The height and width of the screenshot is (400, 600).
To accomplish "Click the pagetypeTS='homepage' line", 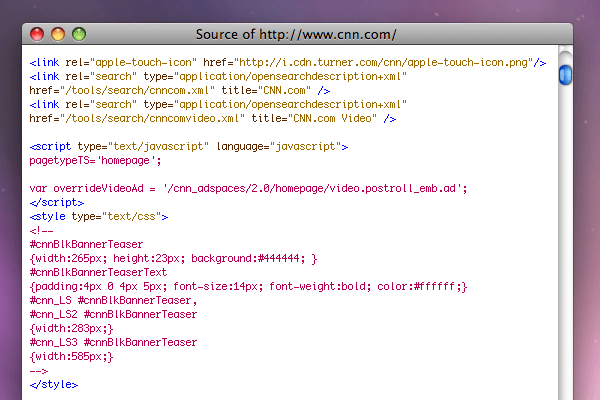I will pos(95,160).
